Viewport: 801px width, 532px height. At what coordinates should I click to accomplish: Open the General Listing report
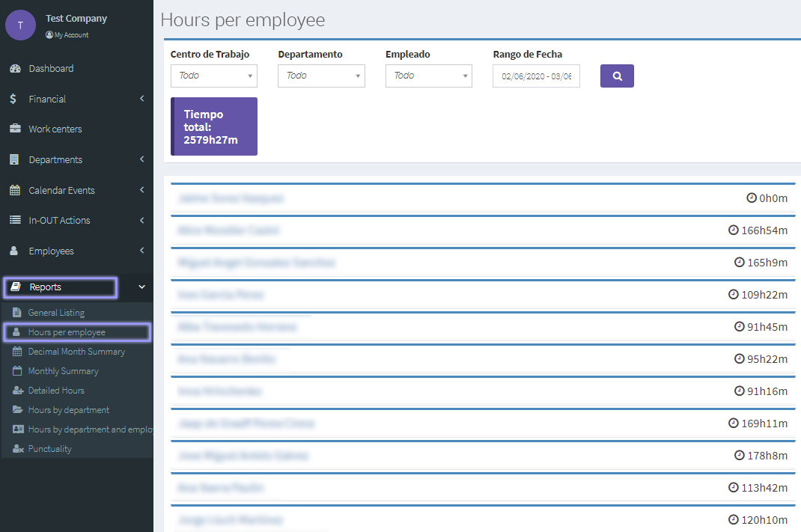[x=56, y=313]
